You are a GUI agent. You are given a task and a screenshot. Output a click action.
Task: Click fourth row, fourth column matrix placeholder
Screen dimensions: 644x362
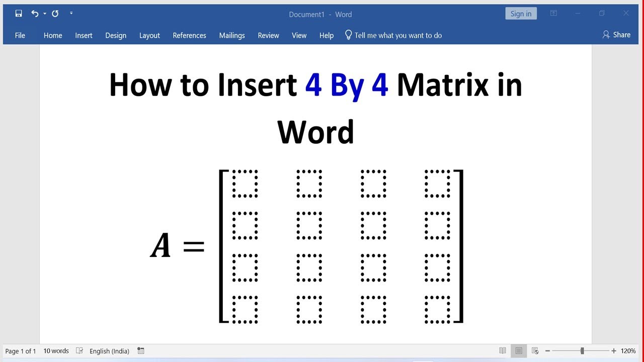(x=437, y=309)
